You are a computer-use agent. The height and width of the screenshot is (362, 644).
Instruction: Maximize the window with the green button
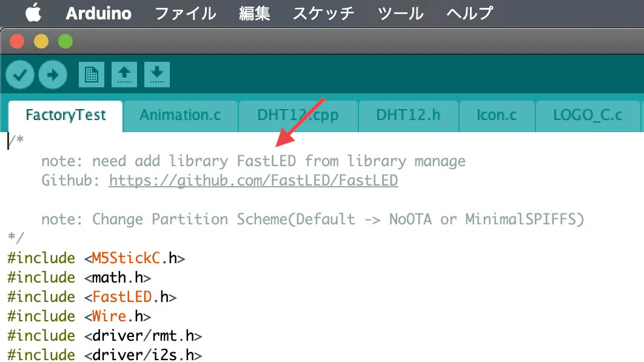coord(65,41)
